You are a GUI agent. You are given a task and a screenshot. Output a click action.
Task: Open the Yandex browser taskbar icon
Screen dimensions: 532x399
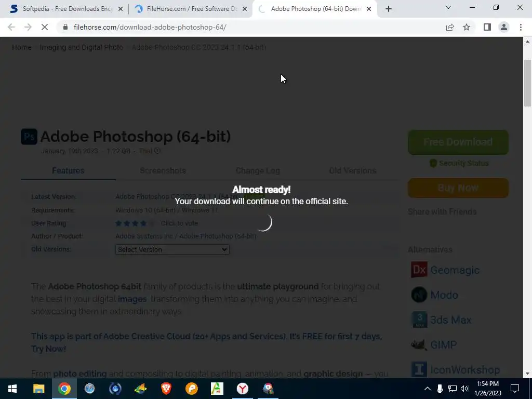pos(242,389)
